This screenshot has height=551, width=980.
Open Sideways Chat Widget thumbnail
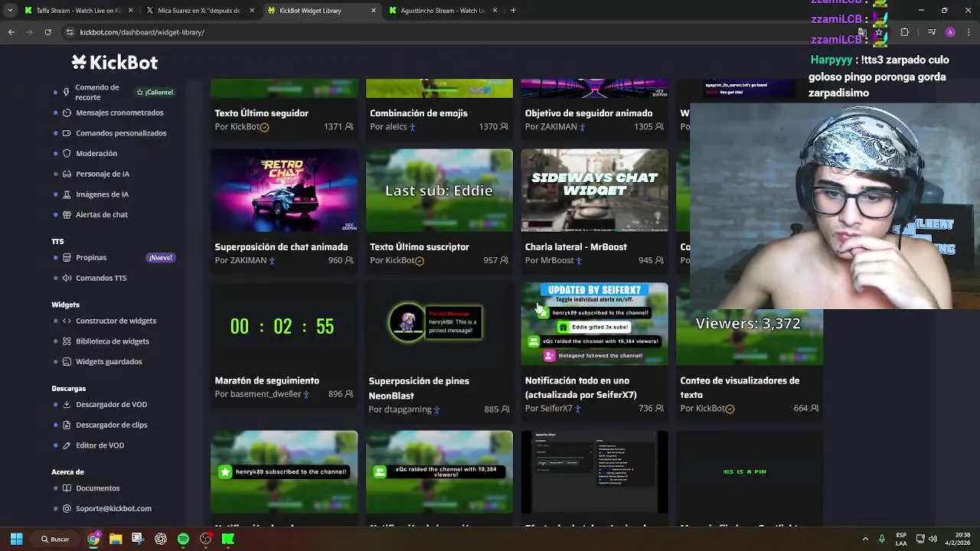pyautogui.click(x=594, y=191)
